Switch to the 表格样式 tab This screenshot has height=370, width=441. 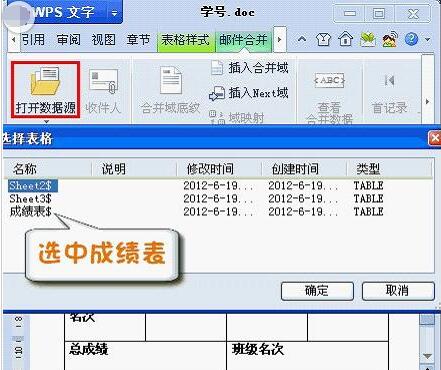[185, 40]
